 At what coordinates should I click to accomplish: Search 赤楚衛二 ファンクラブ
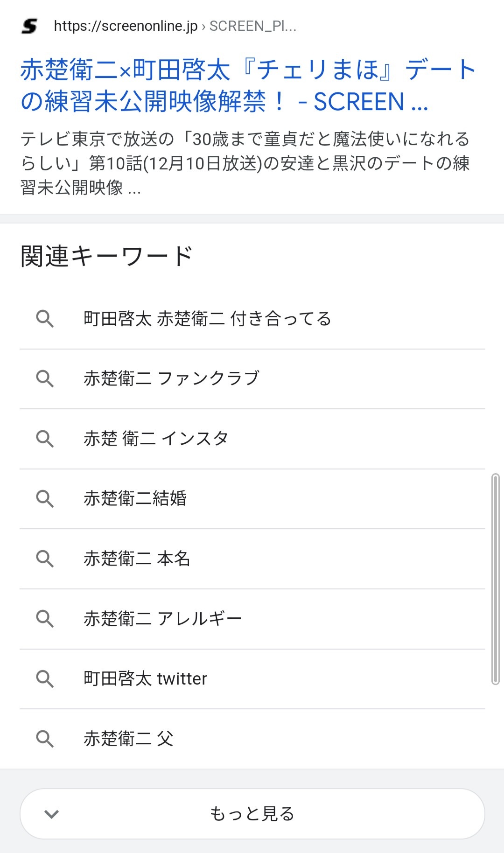[x=252, y=379]
